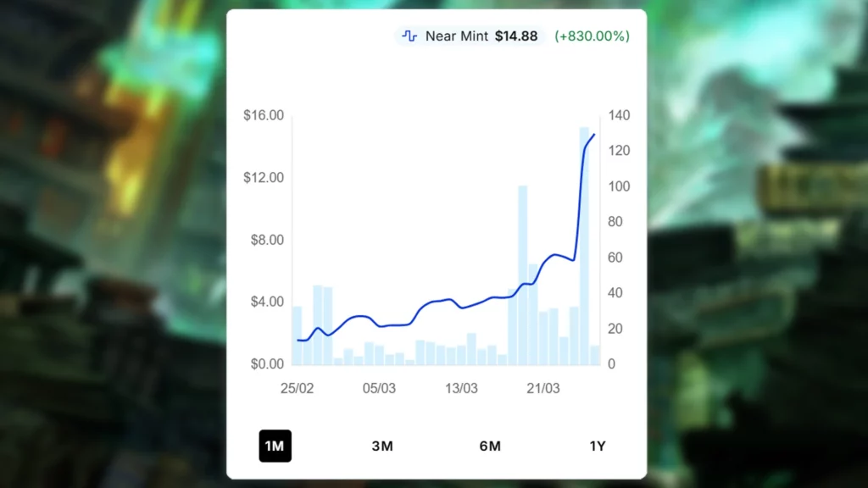The width and height of the screenshot is (868, 488).
Task: Switch to the 3M time range
Action: (382, 446)
